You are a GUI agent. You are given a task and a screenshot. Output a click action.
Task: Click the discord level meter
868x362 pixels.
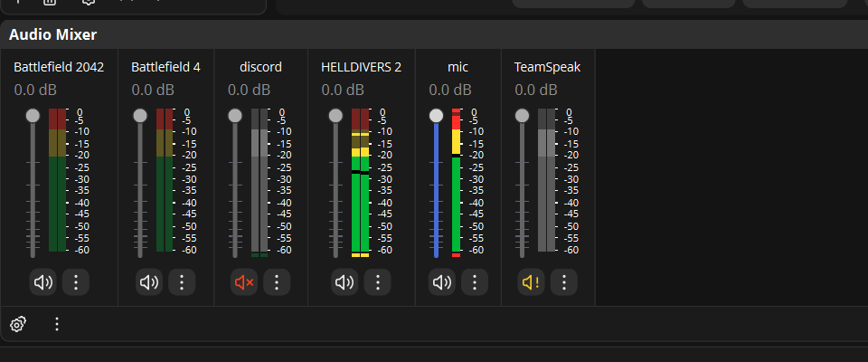(x=259, y=183)
